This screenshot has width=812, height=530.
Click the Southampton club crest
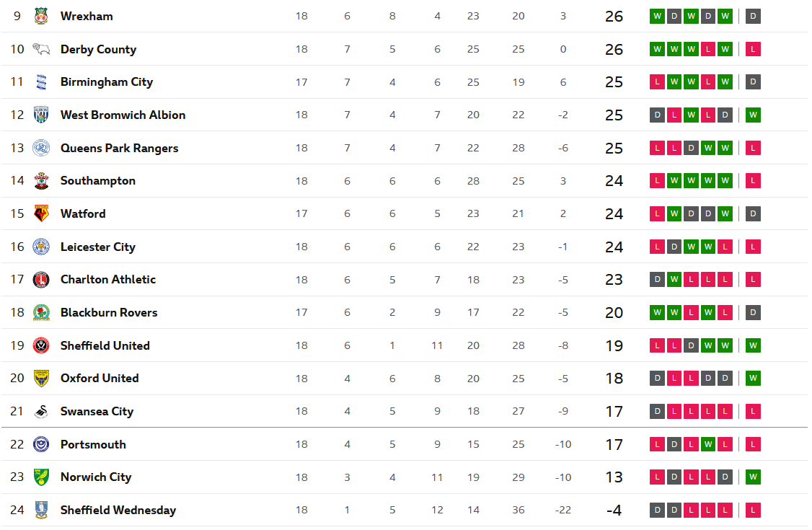[x=41, y=181]
